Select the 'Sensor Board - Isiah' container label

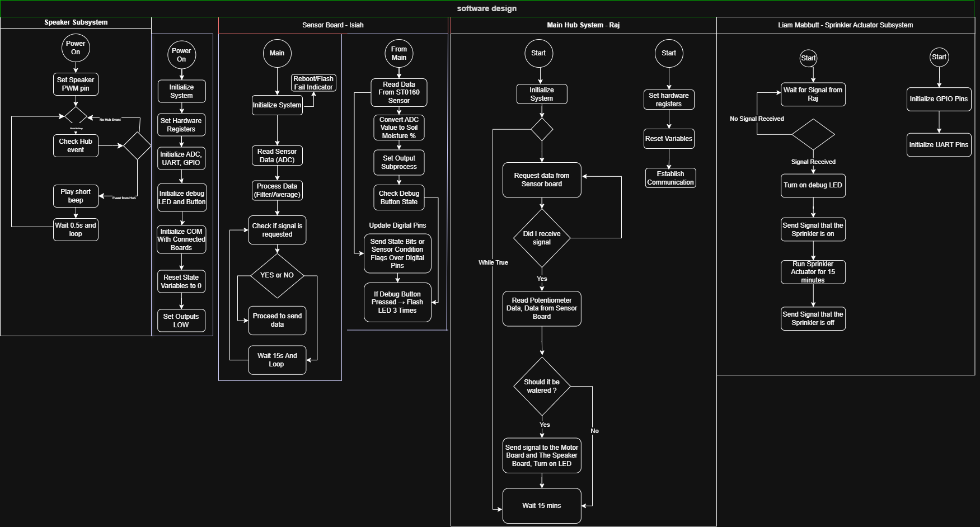click(x=332, y=25)
